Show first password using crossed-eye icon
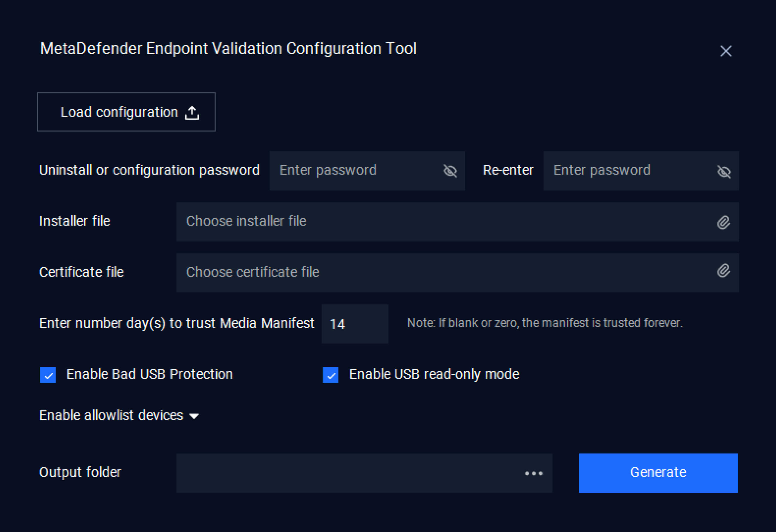The width and height of the screenshot is (776, 532). click(x=450, y=171)
